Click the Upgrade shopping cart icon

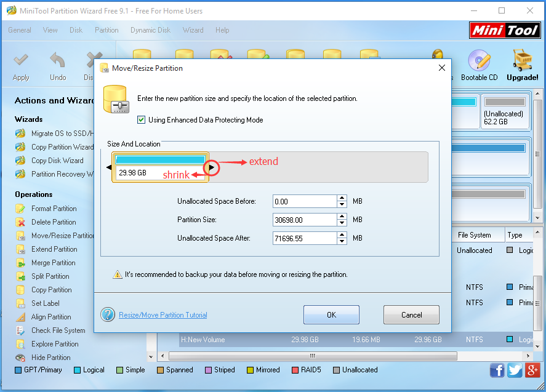tap(523, 60)
